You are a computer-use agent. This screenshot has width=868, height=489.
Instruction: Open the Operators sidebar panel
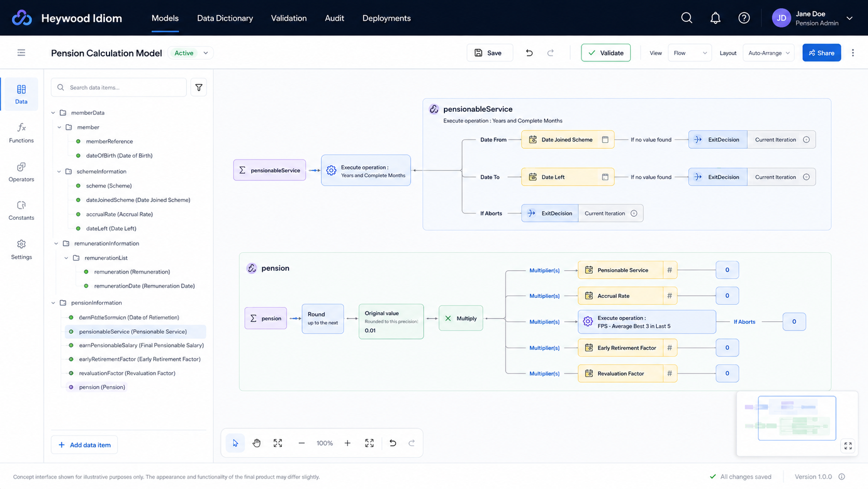click(x=21, y=172)
